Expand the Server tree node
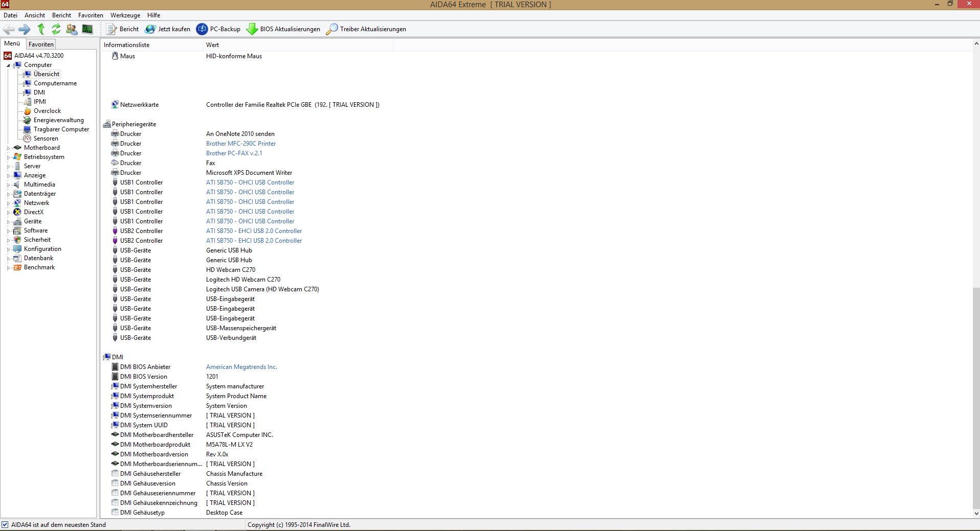This screenshot has height=531, width=980. (x=8, y=167)
